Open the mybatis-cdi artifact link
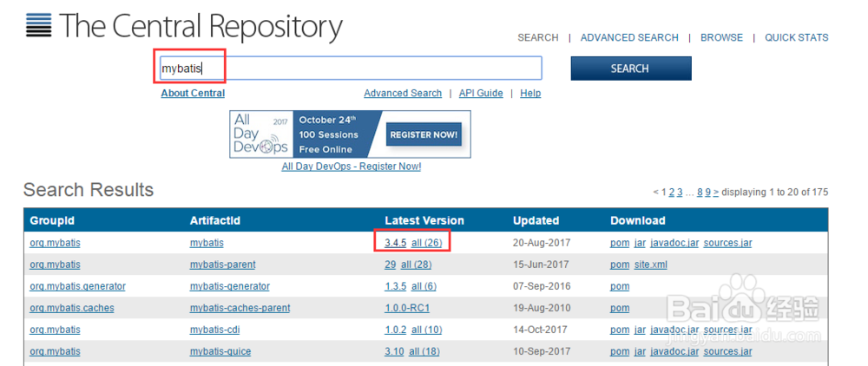The height and width of the screenshot is (366, 868). pos(214,330)
